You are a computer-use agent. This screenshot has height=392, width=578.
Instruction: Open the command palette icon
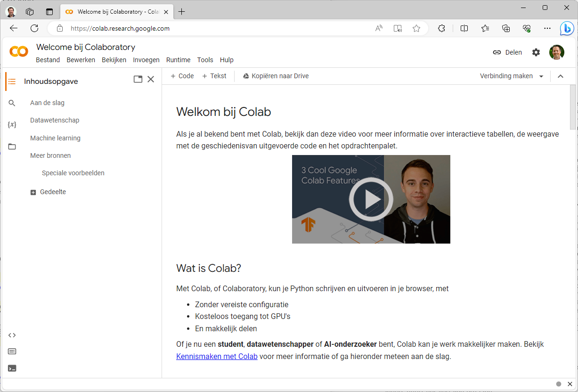(12, 351)
